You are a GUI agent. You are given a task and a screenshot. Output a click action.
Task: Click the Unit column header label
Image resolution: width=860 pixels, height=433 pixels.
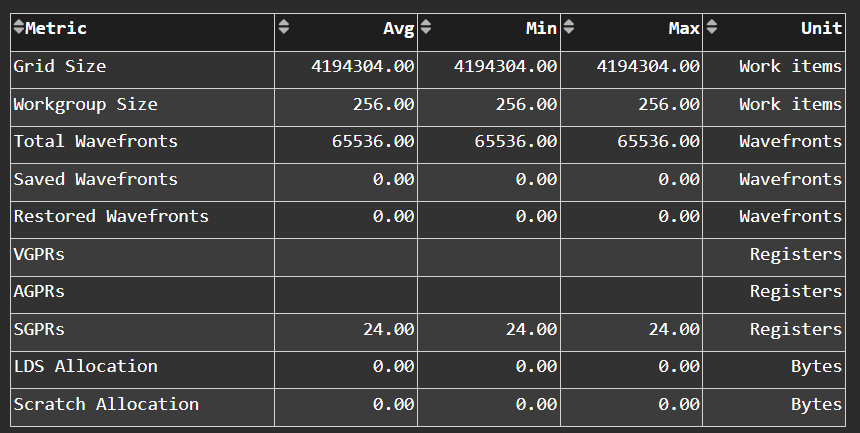click(821, 28)
